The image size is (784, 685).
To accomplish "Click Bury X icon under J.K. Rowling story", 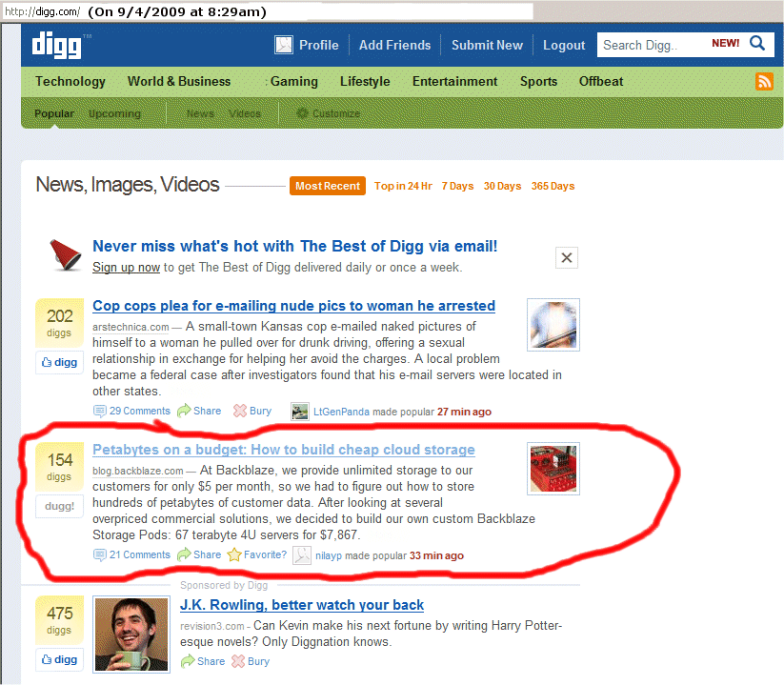I will pyautogui.click(x=238, y=661).
